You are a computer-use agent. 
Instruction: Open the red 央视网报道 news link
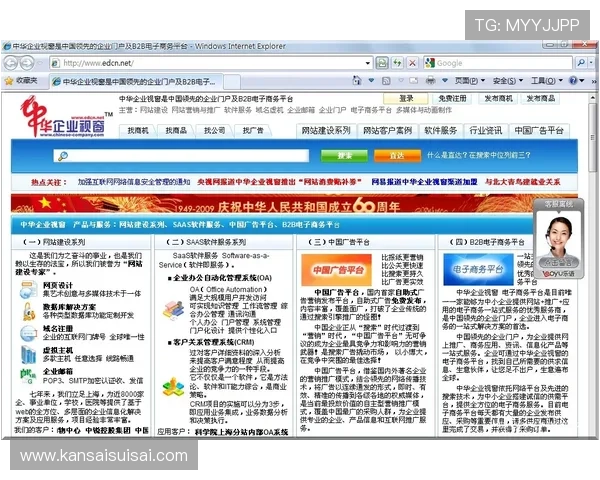pos(279,182)
